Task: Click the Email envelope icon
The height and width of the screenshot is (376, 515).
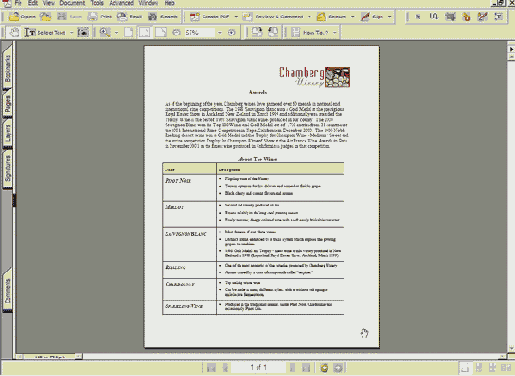Action: point(122,16)
